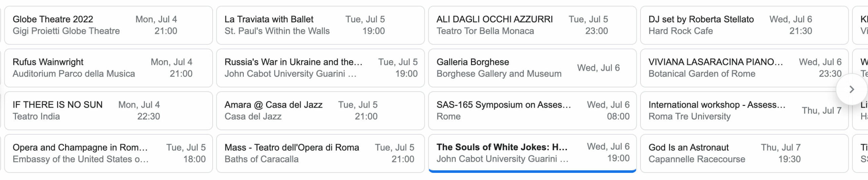Open International workshop at Roma Tre University
Viewport: 868px width, 180px height.
pos(739,111)
